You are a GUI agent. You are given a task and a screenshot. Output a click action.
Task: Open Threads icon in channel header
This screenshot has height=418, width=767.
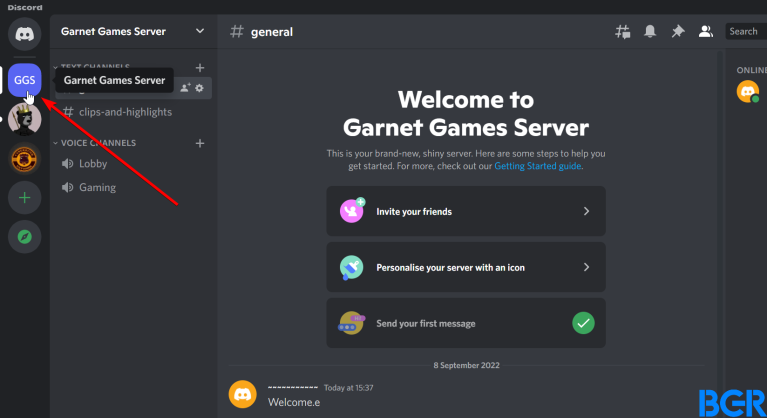[x=622, y=32]
